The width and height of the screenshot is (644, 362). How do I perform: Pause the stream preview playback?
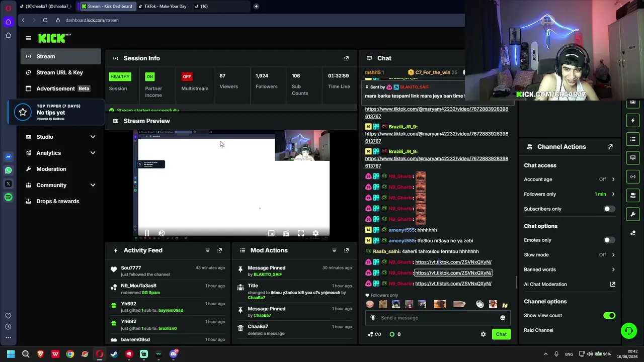click(x=147, y=233)
